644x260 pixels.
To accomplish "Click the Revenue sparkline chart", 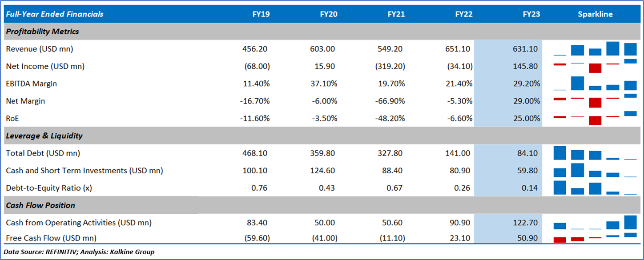I will tap(595, 49).
